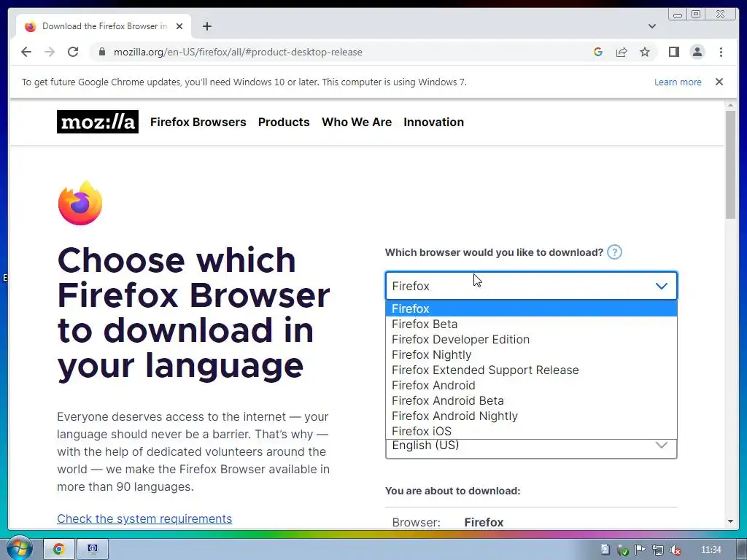This screenshot has width=747, height=560.
Task: Select Firefox Android Nightly option
Action: pos(531,415)
